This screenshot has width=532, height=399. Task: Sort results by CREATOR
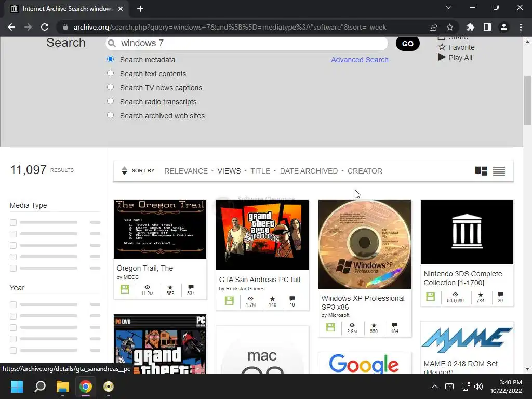365,171
